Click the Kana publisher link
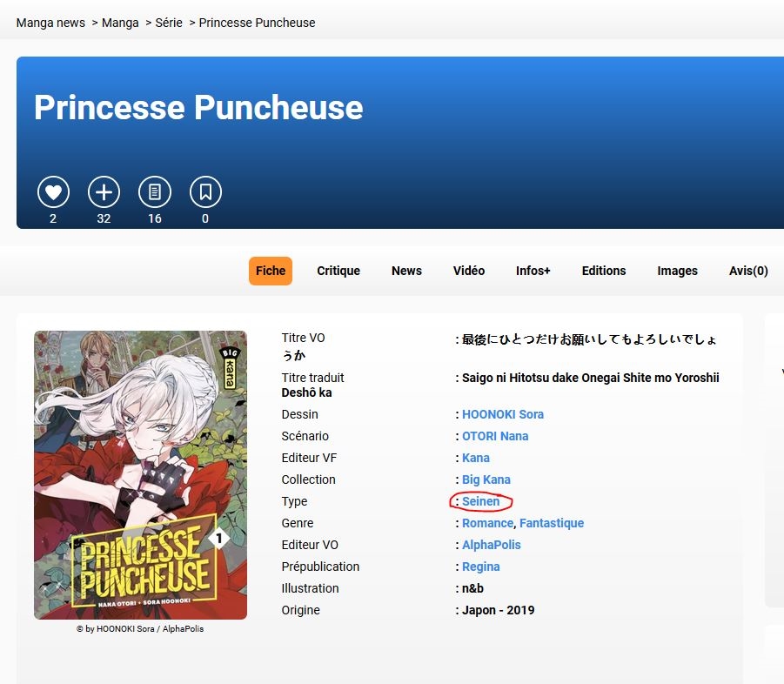Viewport: 784px width, 684px height. [475, 458]
